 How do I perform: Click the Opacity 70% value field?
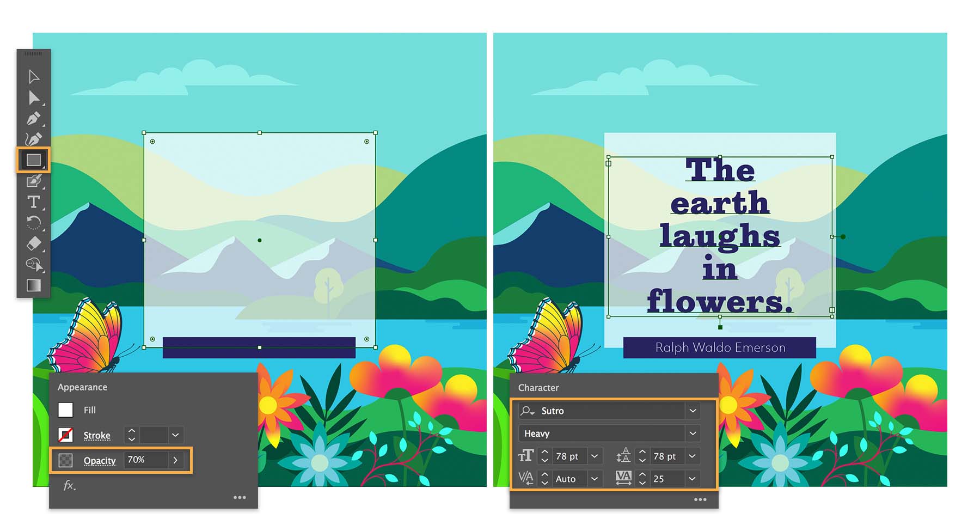[x=145, y=460]
